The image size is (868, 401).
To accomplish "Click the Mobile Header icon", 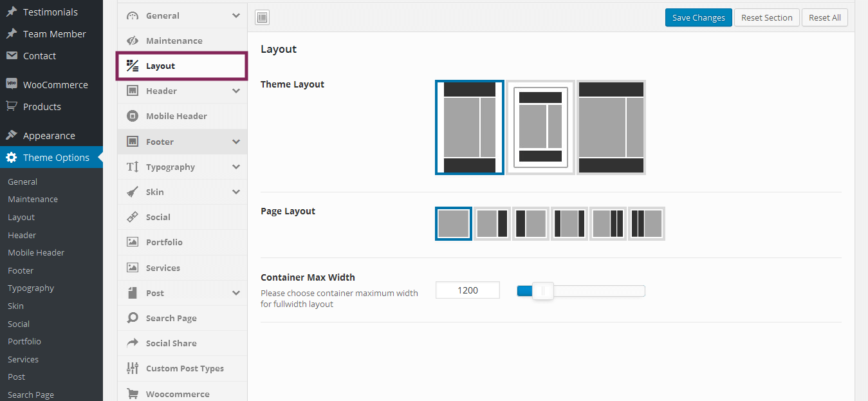I will pyautogui.click(x=133, y=117).
